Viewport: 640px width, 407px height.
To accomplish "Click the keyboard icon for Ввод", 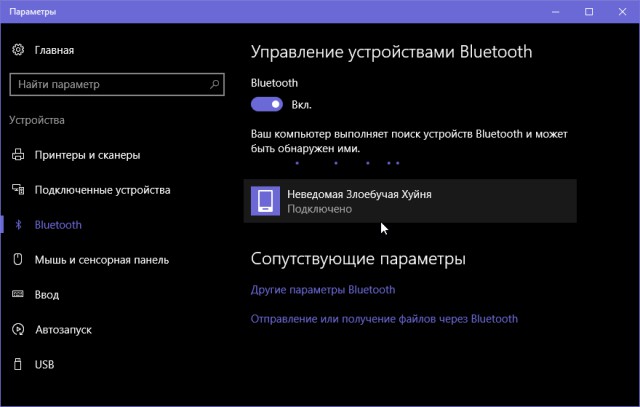I will point(18,294).
